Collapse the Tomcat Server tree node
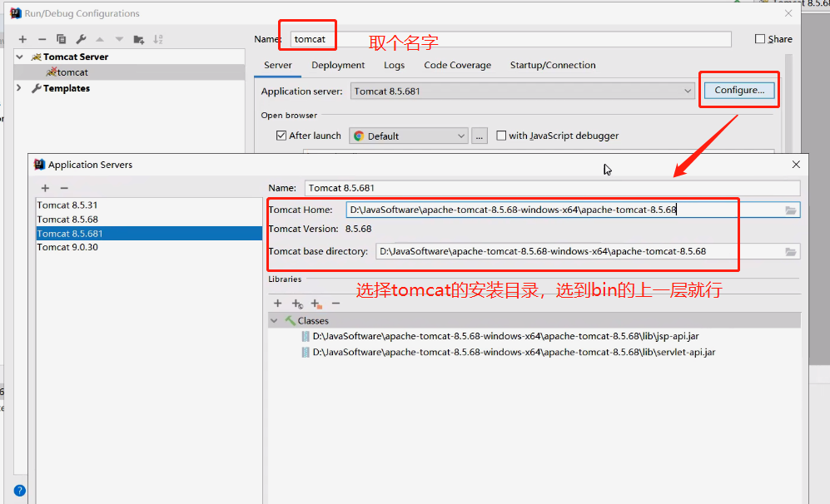 (20, 57)
